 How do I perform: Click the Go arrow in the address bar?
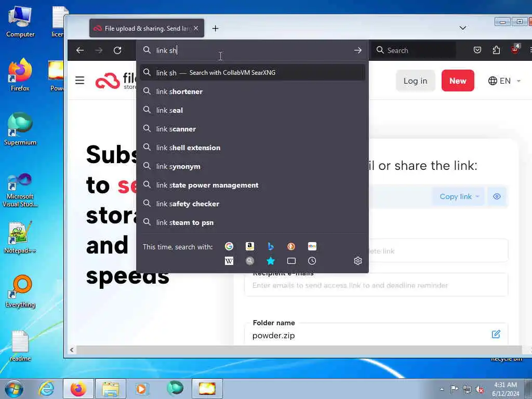coord(357,50)
